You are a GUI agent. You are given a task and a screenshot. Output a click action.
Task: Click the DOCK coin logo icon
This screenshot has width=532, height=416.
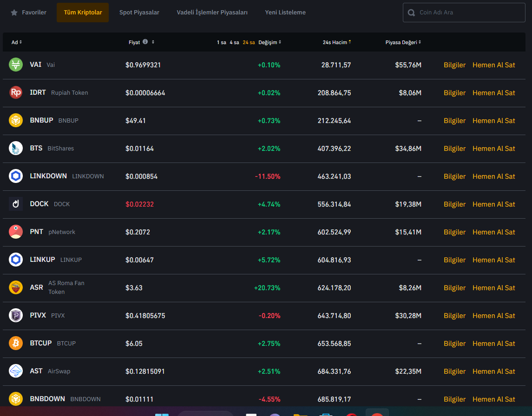(x=16, y=204)
